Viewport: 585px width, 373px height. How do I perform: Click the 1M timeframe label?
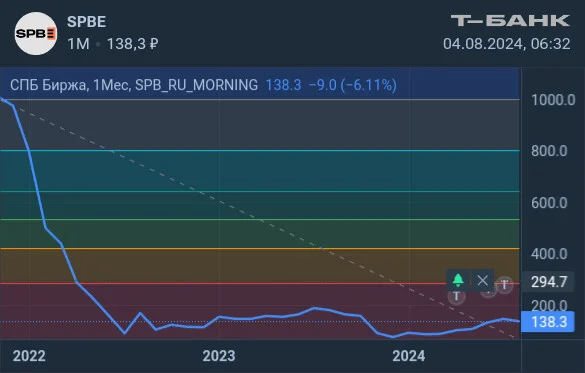click(x=78, y=44)
